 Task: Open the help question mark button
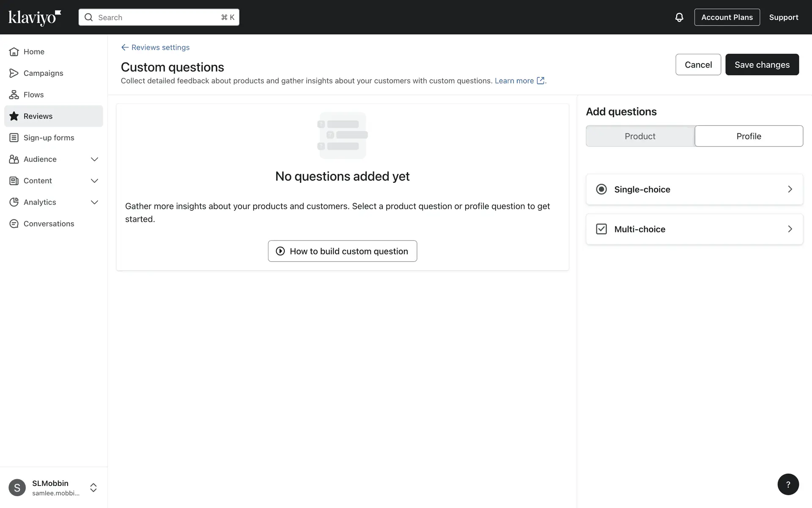point(788,484)
